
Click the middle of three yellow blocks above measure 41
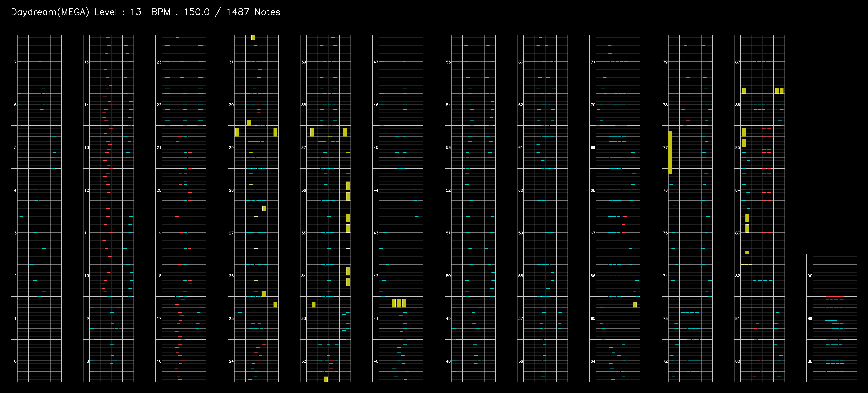pos(399,303)
